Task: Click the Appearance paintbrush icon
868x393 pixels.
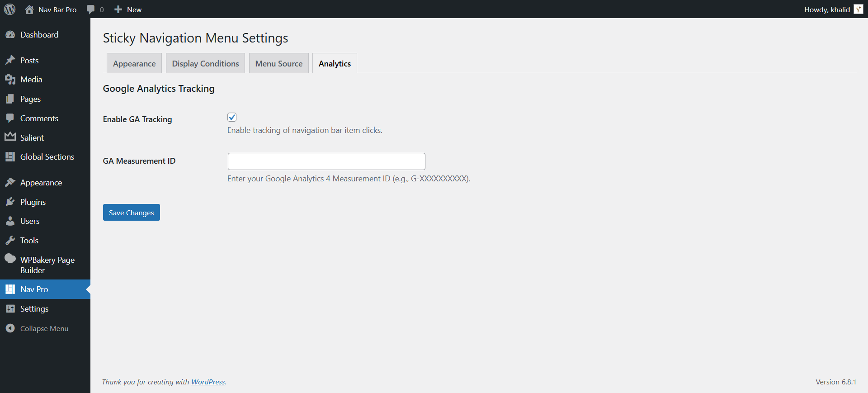Action: 10,182
